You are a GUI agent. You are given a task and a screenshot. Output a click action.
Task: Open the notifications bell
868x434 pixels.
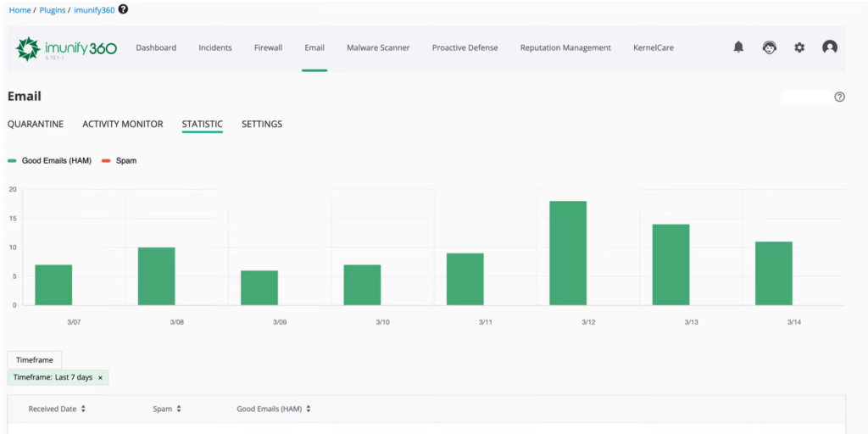pos(738,47)
